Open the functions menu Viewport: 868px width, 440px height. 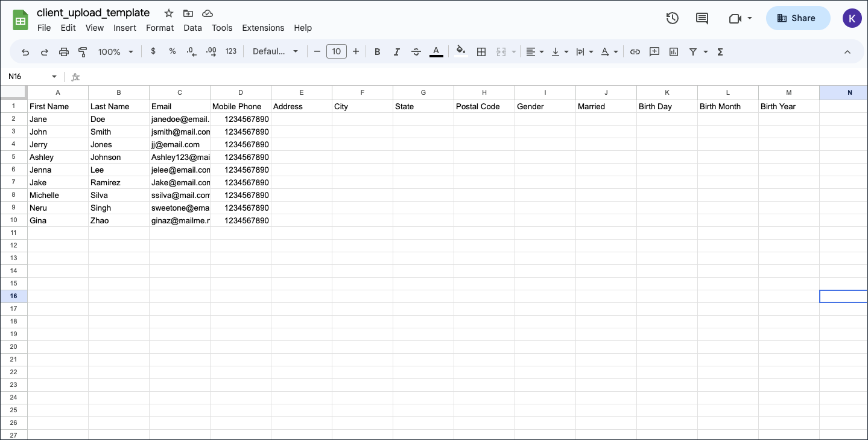pyautogui.click(x=719, y=52)
